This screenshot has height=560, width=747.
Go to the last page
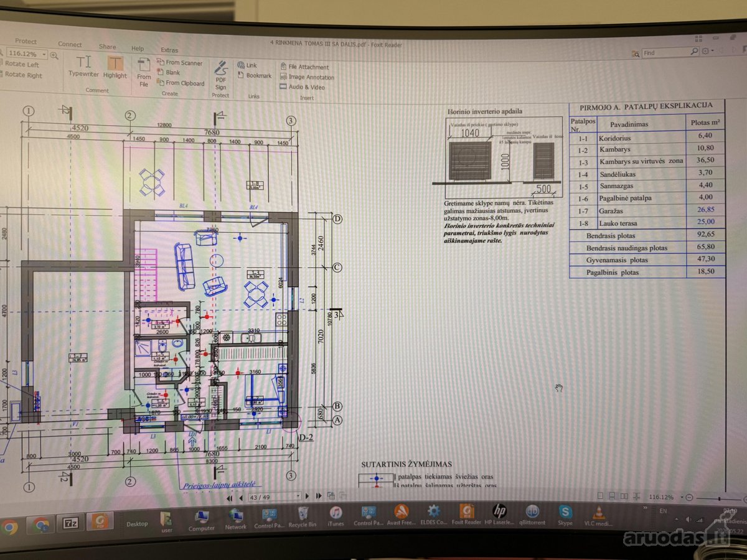[319, 497]
